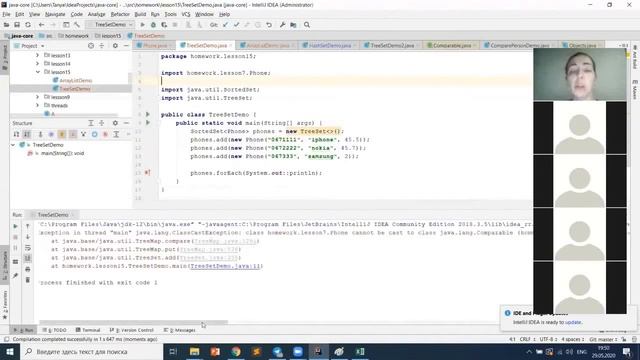Synchronize files with the refresh icon
Image resolution: width=640 pixels, height=360 pixels.
[28, 25]
